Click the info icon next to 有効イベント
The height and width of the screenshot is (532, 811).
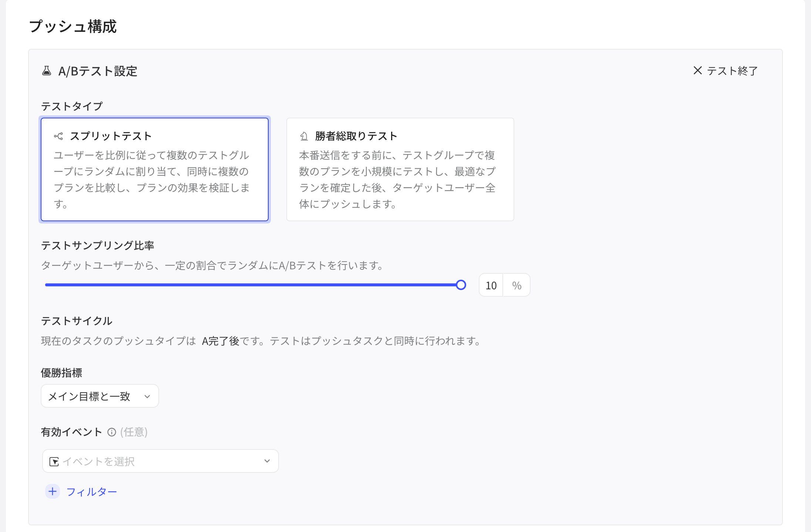[112, 432]
